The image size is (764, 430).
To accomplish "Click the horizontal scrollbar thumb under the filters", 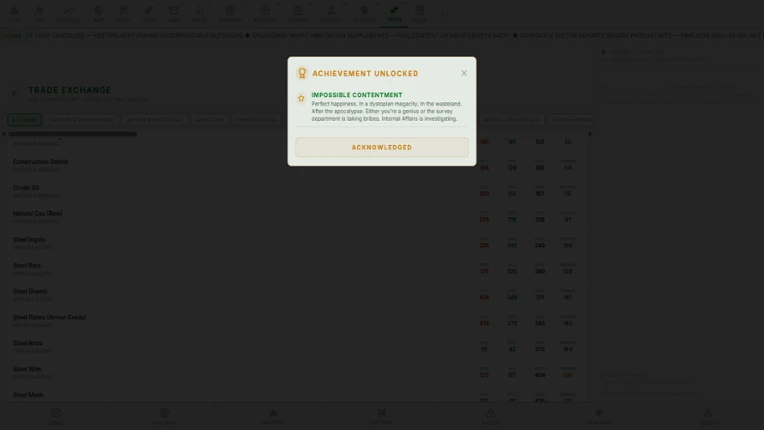I will (x=73, y=134).
